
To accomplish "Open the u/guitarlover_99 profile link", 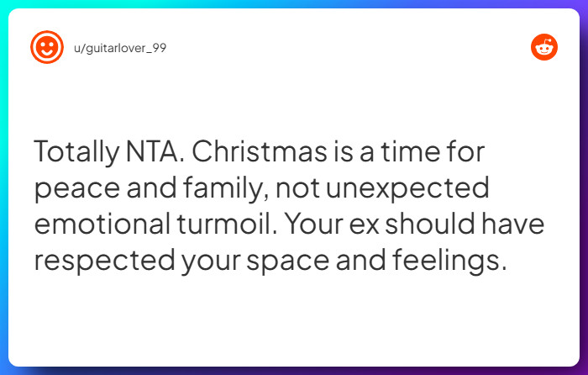I will (120, 48).
